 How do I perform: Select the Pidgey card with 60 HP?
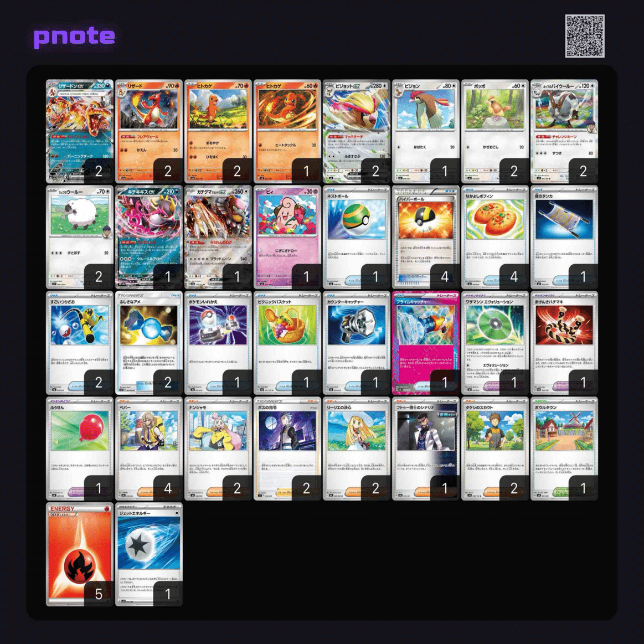pos(495,131)
